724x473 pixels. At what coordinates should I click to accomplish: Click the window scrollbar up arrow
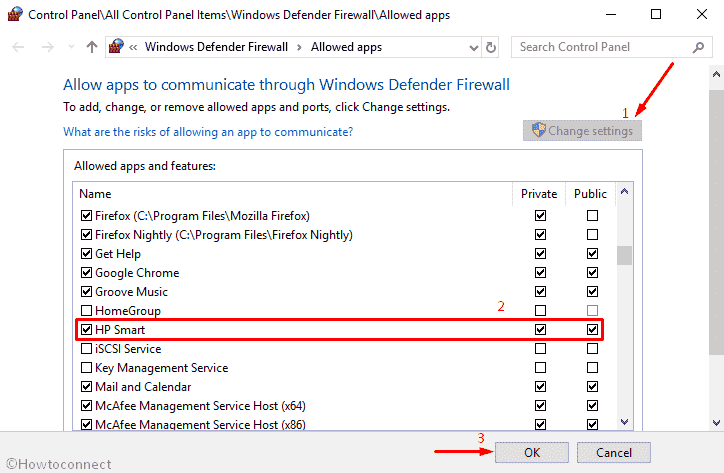pos(716,74)
